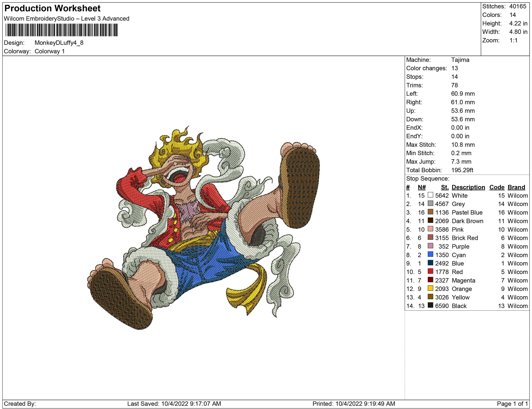Click the Code column header
532x409 pixels.
496,187
